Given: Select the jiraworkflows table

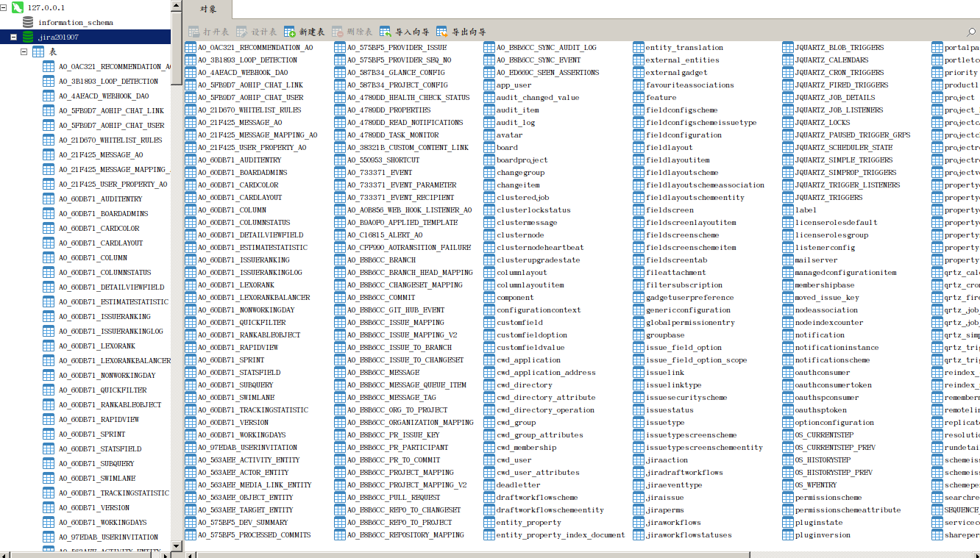Looking at the screenshot, I should (x=673, y=523).
